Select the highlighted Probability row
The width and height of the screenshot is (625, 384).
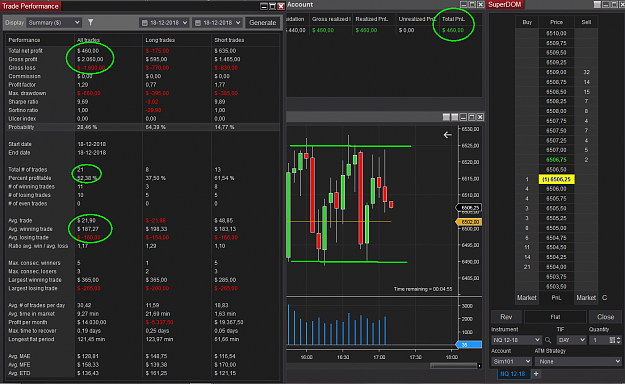point(142,127)
